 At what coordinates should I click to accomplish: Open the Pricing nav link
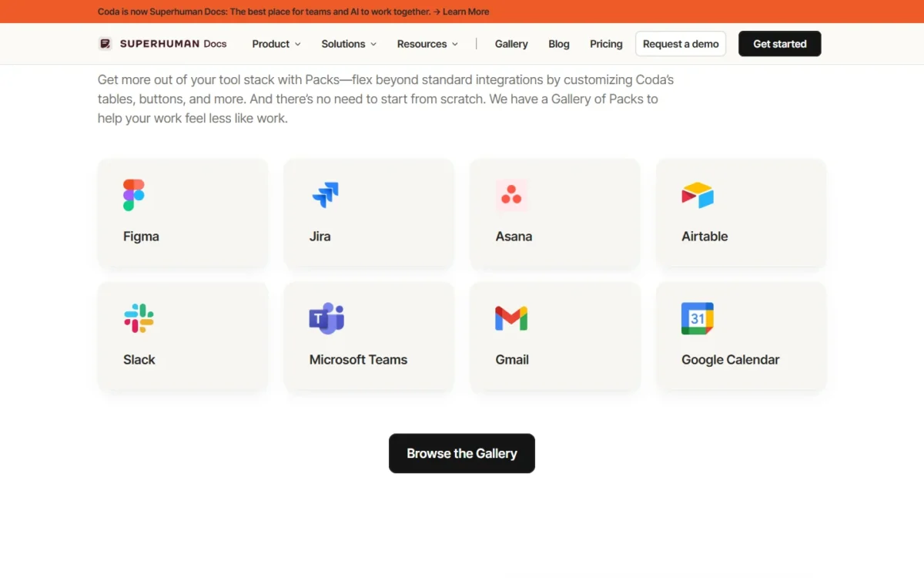[606, 44]
